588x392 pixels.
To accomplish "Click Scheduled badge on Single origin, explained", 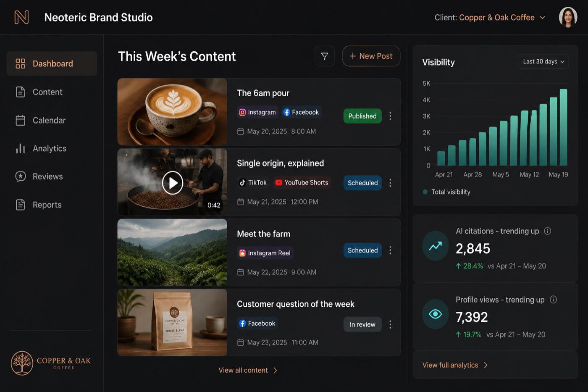I will point(362,183).
